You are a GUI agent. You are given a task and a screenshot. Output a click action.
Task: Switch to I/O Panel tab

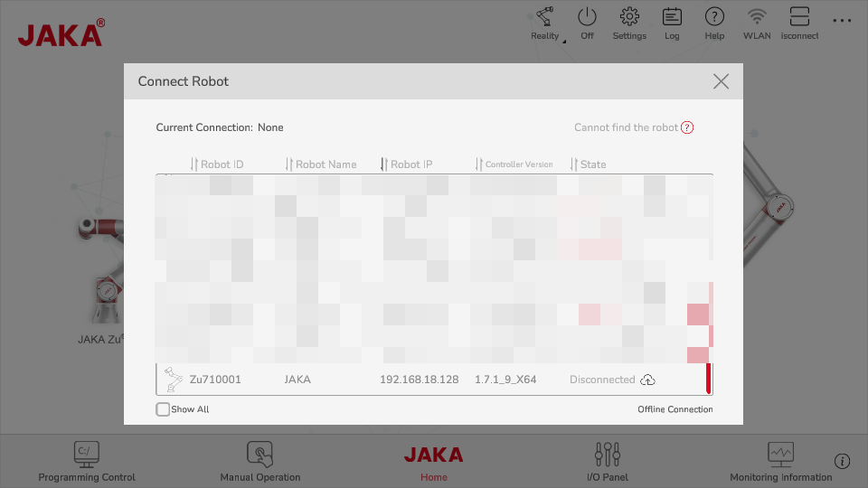click(x=608, y=461)
